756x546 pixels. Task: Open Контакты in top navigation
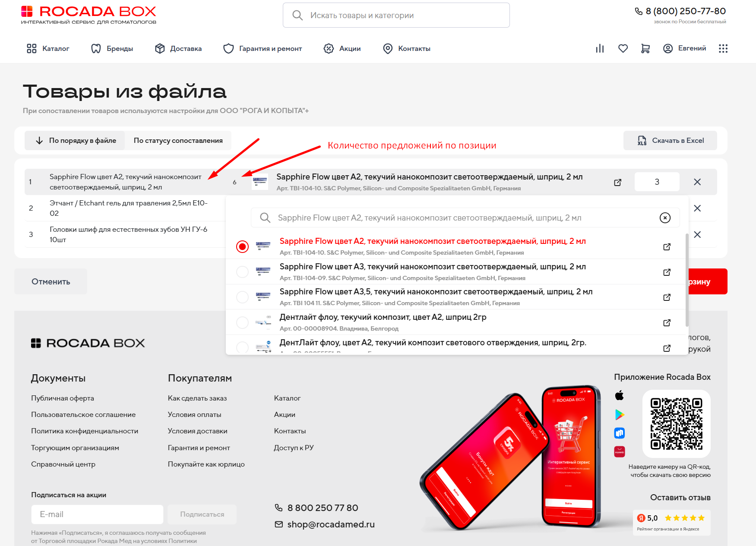click(x=407, y=49)
